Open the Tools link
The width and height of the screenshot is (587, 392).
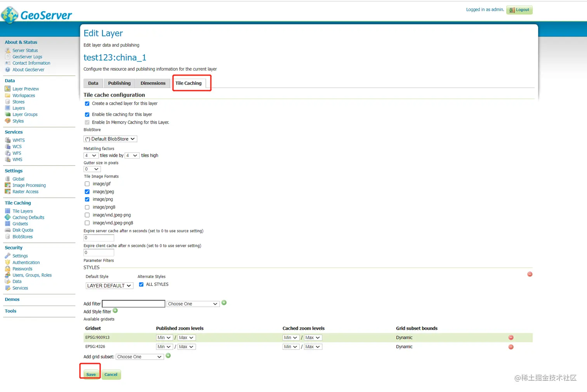[x=10, y=311]
